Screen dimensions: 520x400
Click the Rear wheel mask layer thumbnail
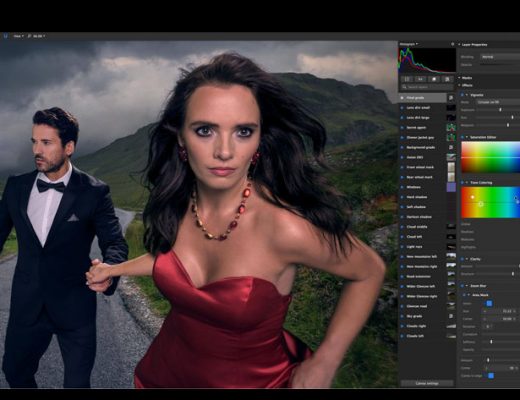pyautogui.click(x=451, y=177)
